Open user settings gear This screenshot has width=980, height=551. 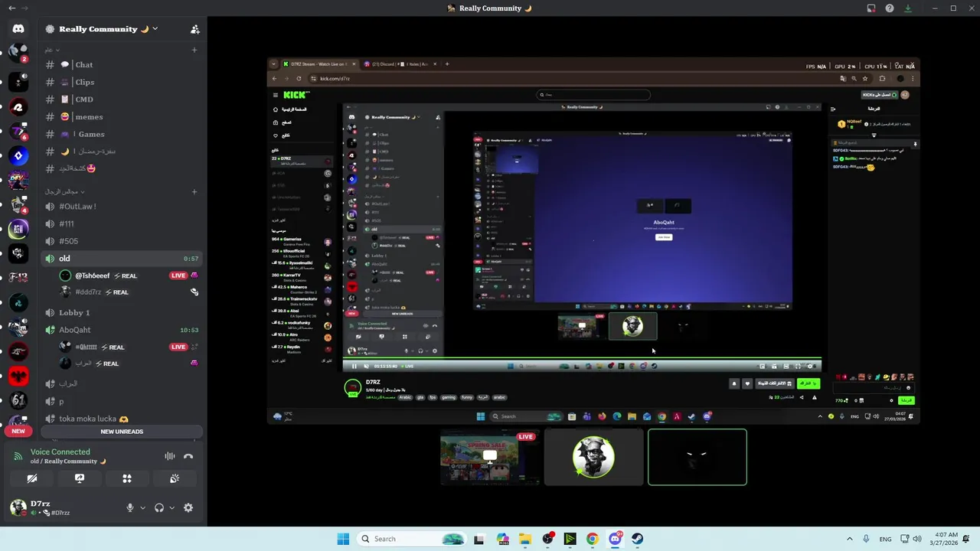coord(188,507)
